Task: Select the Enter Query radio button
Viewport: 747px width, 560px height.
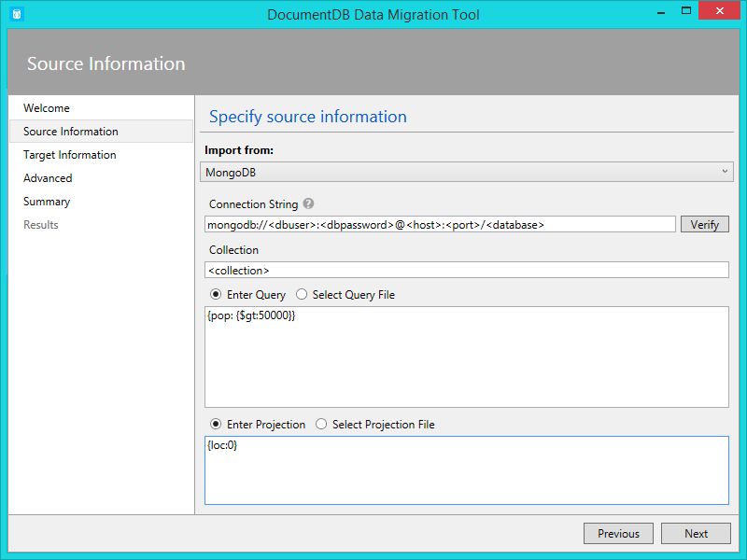Action: [215, 295]
